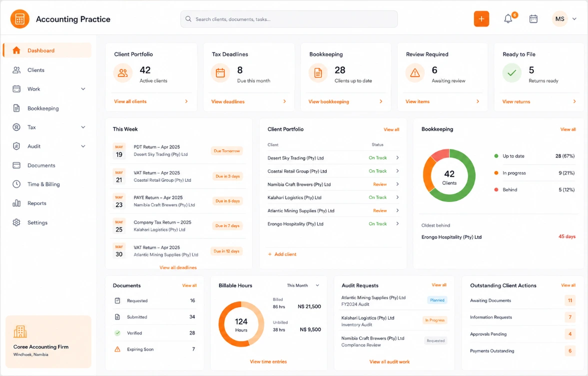Open View all clients link

coord(130,101)
